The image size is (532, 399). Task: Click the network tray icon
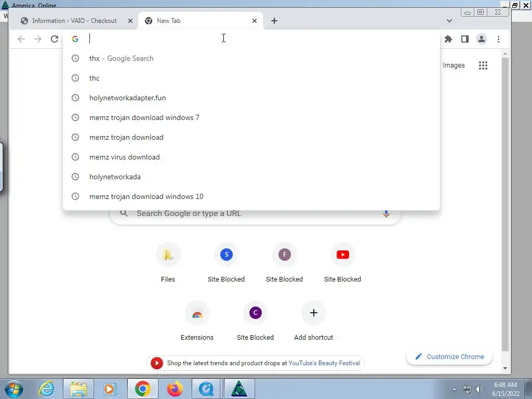coord(467,389)
